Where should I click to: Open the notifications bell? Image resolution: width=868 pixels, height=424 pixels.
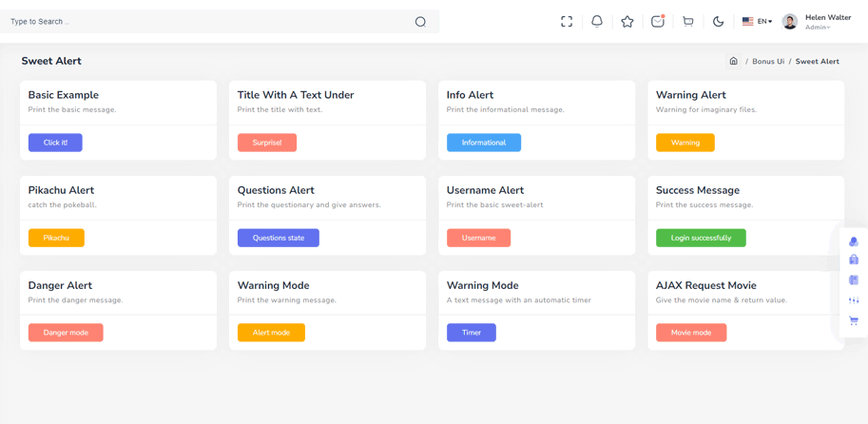click(x=597, y=22)
